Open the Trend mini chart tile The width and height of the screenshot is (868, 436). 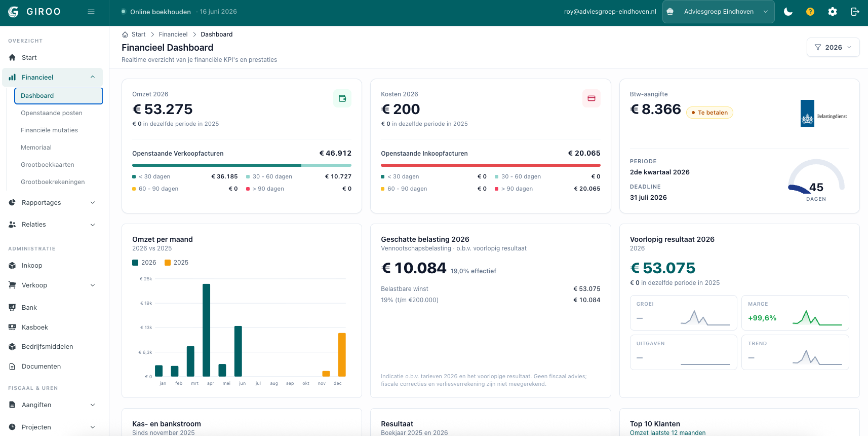(x=795, y=352)
